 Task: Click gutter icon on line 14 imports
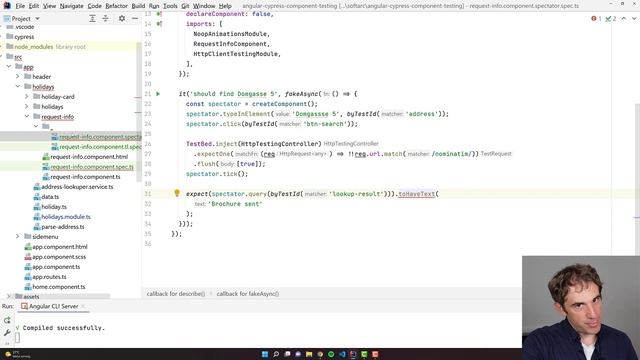click(159, 24)
